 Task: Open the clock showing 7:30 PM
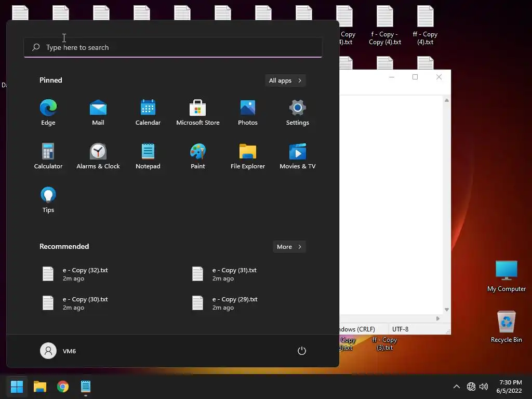point(509,387)
